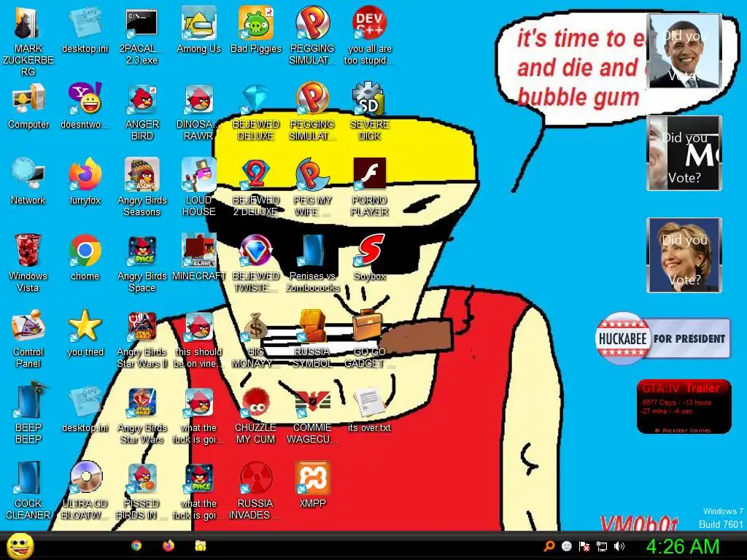This screenshot has height=560, width=747.
Task: Open the DINOSA RAWR shortcut
Action: coord(198,99)
